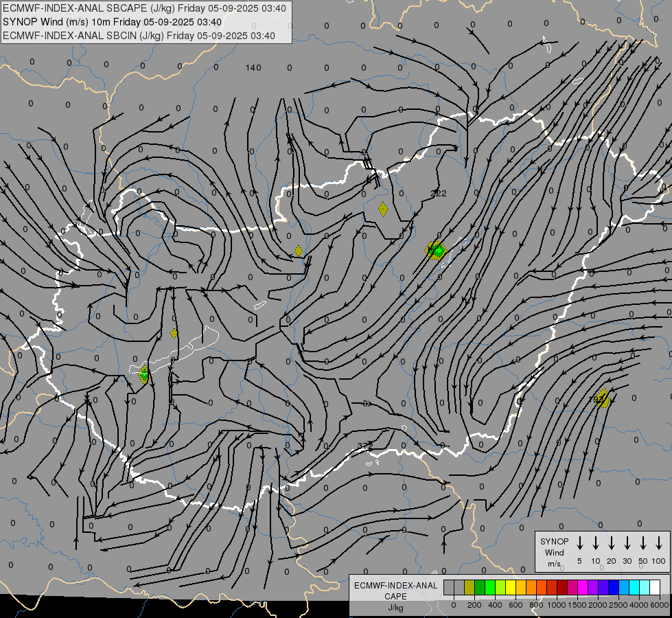Select the green CAPE marker at Lake Balaton's western tip
672x618 pixels.
(144, 374)
